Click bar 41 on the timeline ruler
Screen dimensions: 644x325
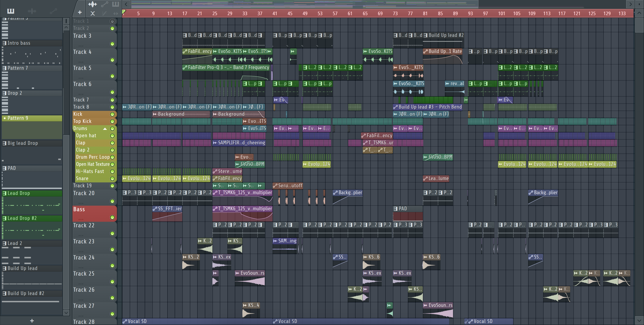(275, 13)
